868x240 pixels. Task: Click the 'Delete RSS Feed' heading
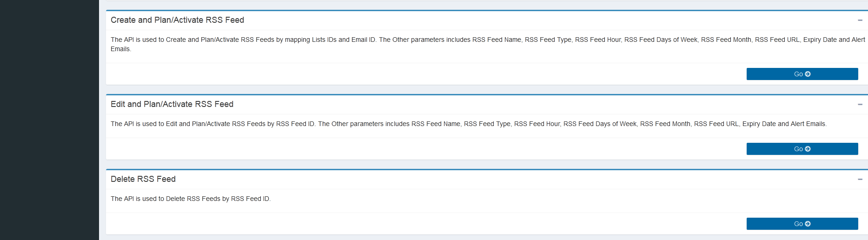pos(143,179)
